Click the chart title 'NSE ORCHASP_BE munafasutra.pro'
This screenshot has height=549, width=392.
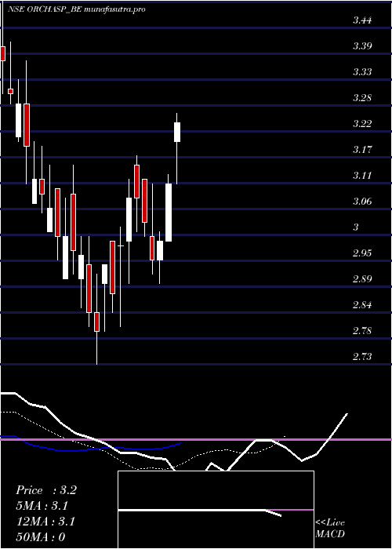coord(76,9)
